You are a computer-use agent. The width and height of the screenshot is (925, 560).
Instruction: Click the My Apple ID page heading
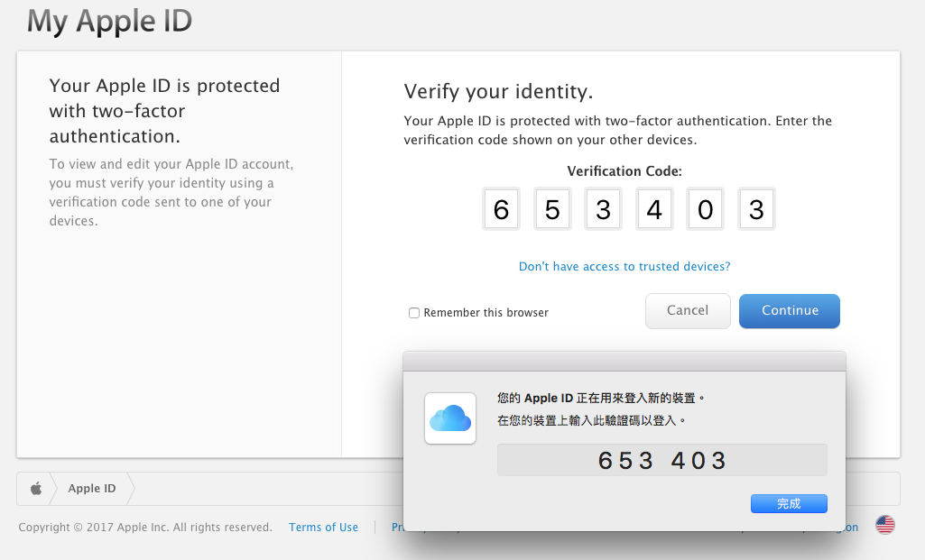click(x=110, y=22)
